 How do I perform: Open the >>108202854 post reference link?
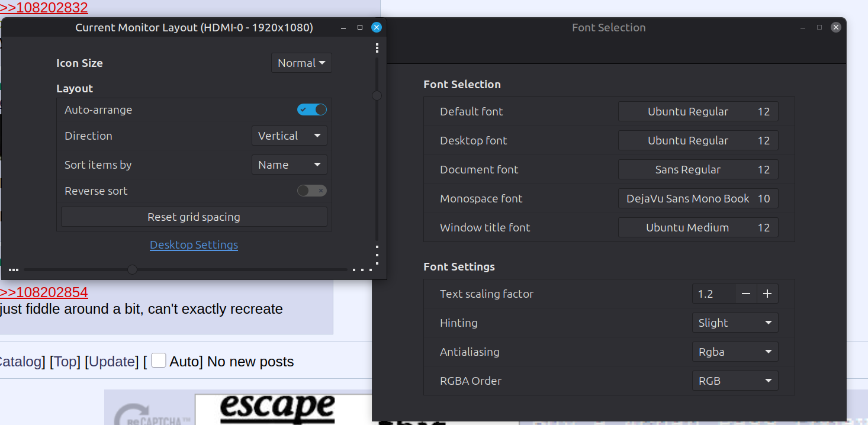[x=44, y=292]
